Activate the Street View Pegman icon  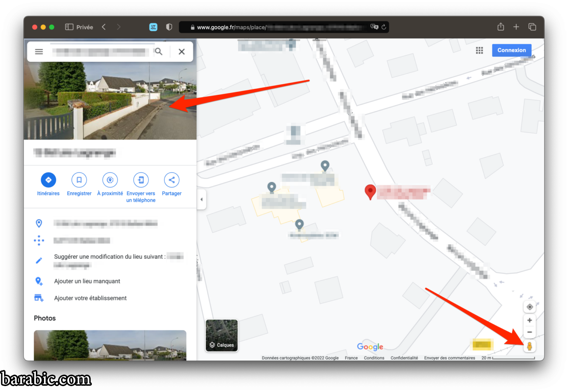[530, 346]
